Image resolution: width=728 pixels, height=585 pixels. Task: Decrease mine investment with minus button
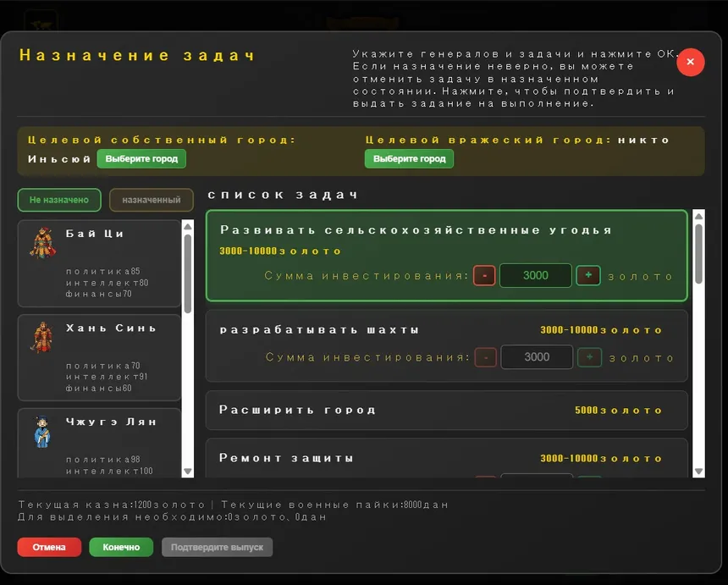coord(486,357)
